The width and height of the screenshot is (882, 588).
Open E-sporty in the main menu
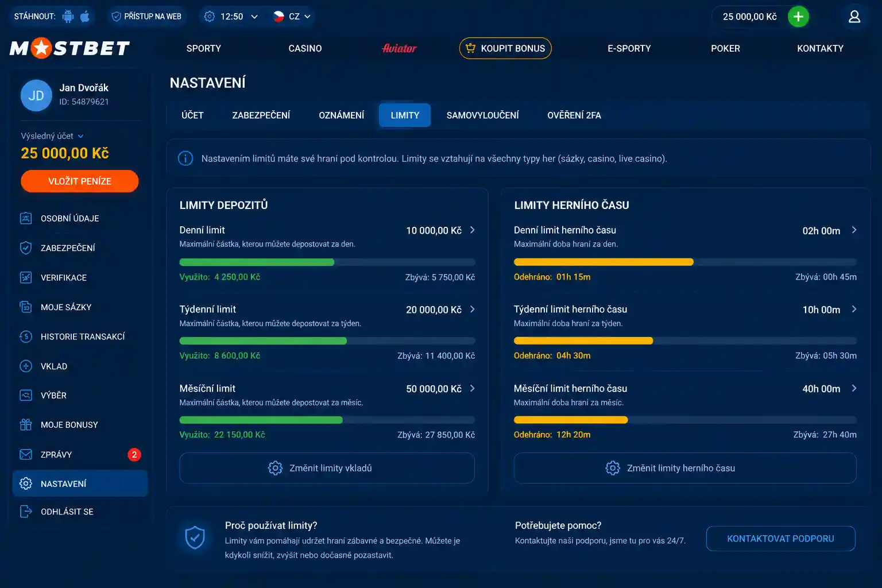coord(629,49)
